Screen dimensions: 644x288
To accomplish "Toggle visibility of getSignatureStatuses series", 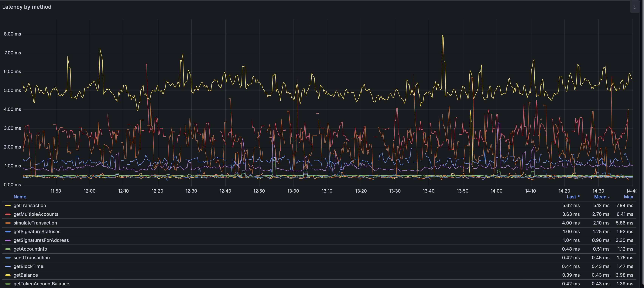I will 37,232.
